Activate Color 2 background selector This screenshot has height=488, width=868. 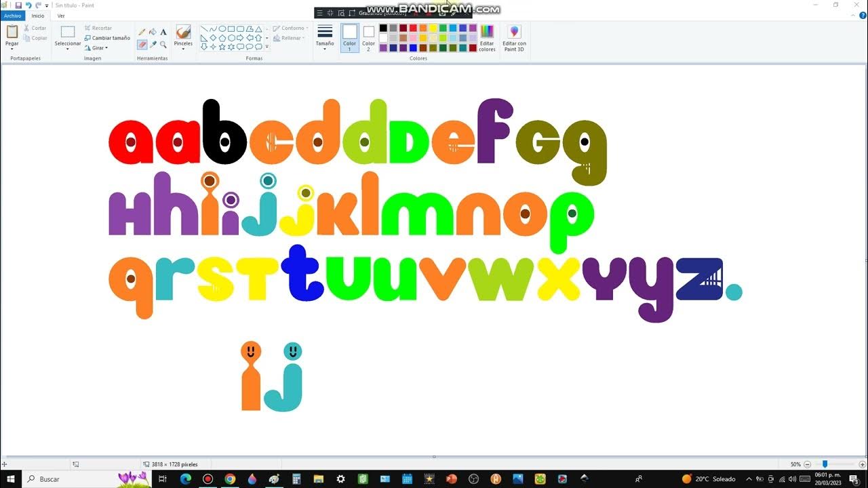tap(368, 38)
